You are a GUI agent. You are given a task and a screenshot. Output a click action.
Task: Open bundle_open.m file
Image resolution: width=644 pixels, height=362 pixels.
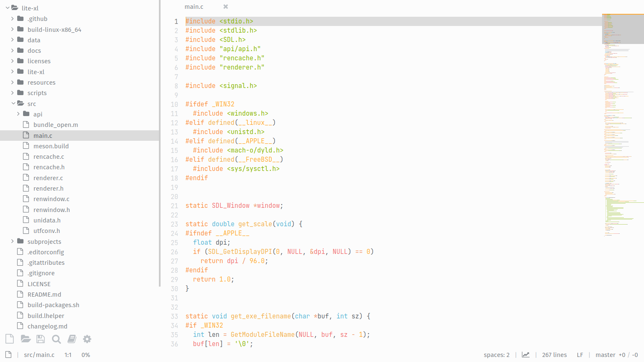tap(56, 125)
